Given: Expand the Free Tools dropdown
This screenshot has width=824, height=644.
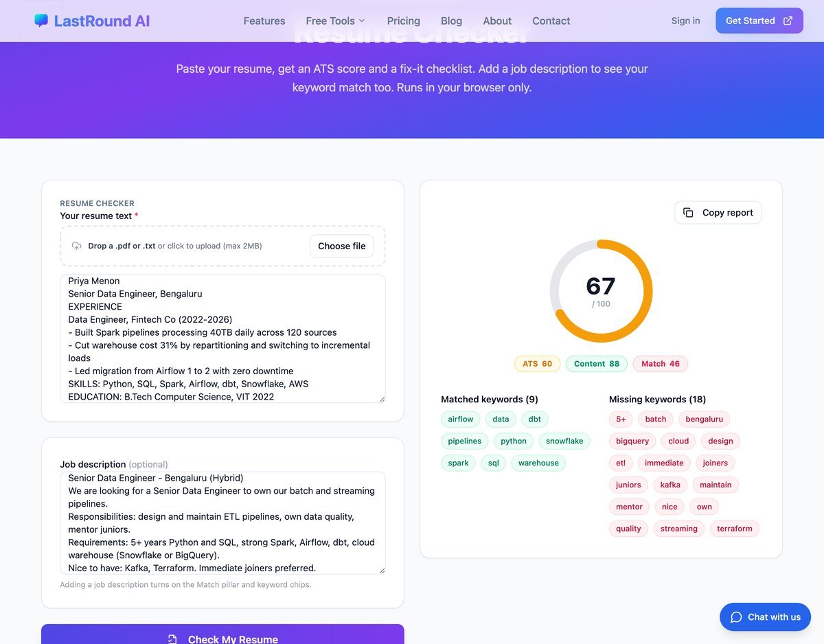Looking at the screenshot, I should pos(335,21).
